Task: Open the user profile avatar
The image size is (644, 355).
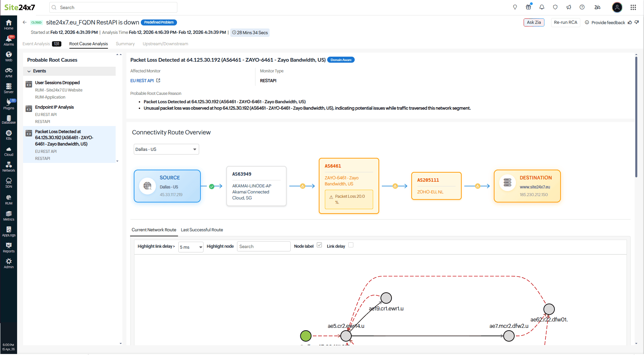Action: coord(617,7)
